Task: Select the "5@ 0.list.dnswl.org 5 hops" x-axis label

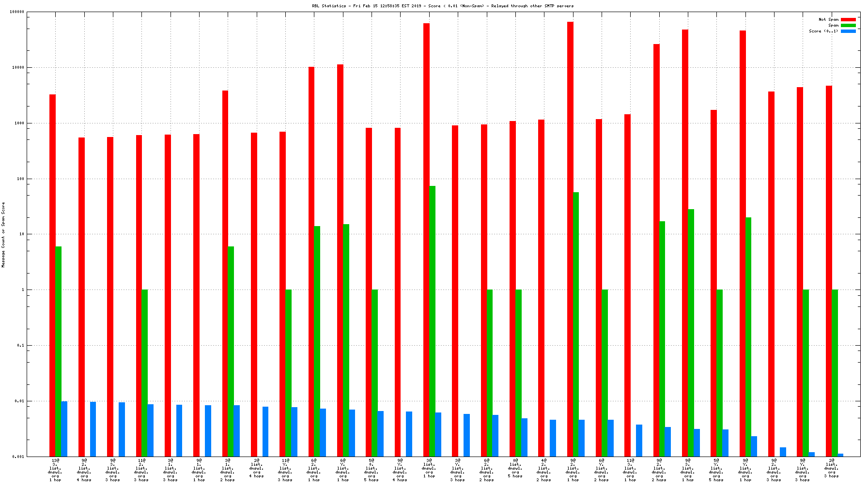Action: pyautogui.click(x=372, y=470)
